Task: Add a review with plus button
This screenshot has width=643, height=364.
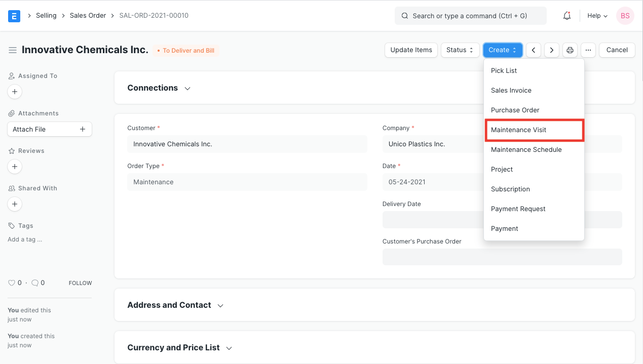Action: coord(15,167)
